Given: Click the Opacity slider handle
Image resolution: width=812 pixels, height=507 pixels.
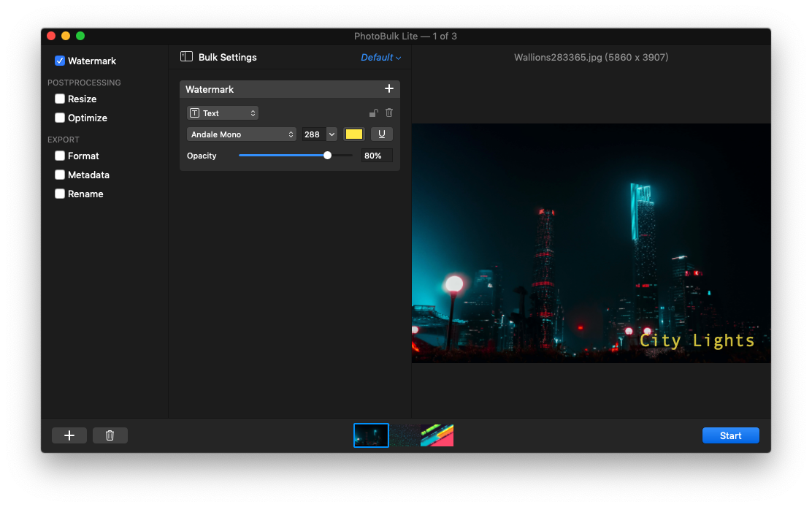Looking at the screenshot, I should (x=327, y=156).
